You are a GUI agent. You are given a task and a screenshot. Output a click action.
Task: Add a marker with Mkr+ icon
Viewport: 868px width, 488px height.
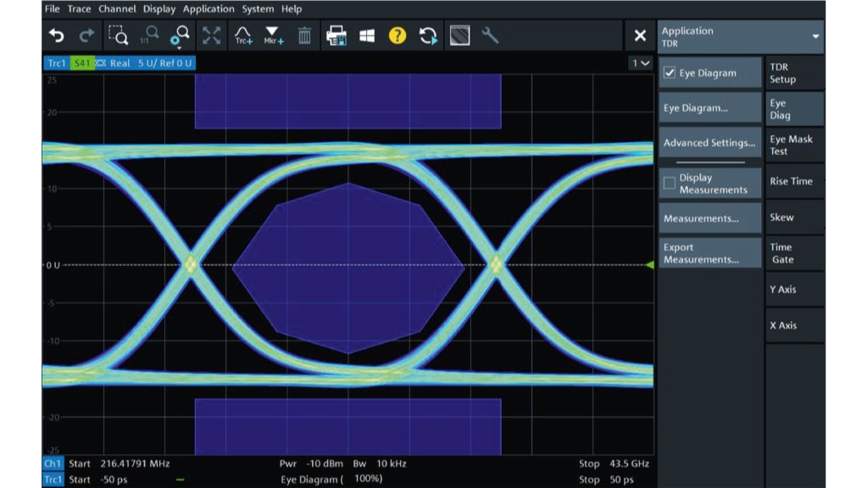(273, 36)
